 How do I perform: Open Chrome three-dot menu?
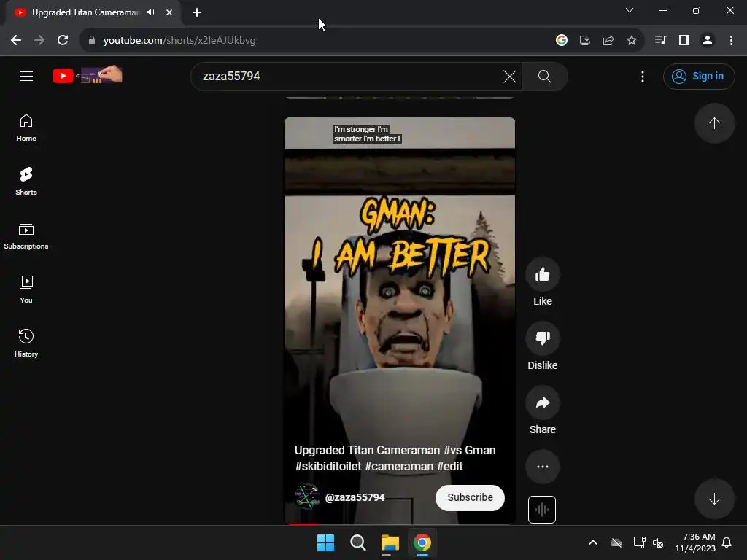tap(731, 41)
